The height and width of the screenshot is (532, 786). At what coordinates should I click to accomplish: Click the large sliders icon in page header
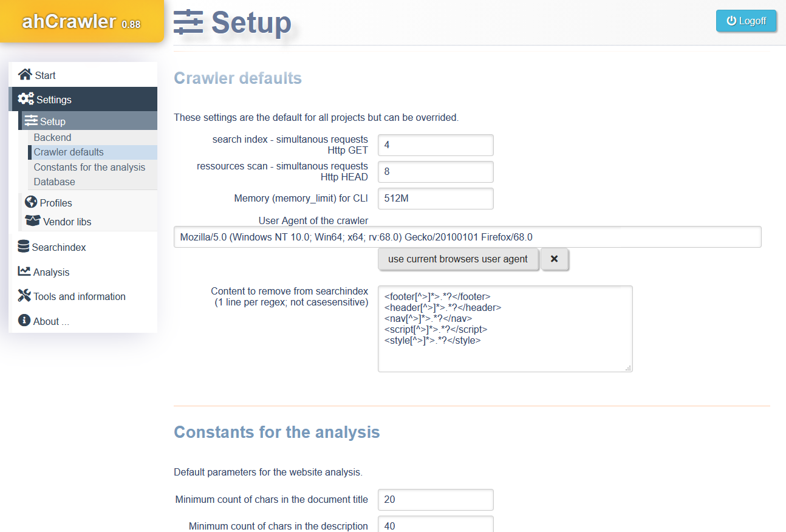click(188, 22)
